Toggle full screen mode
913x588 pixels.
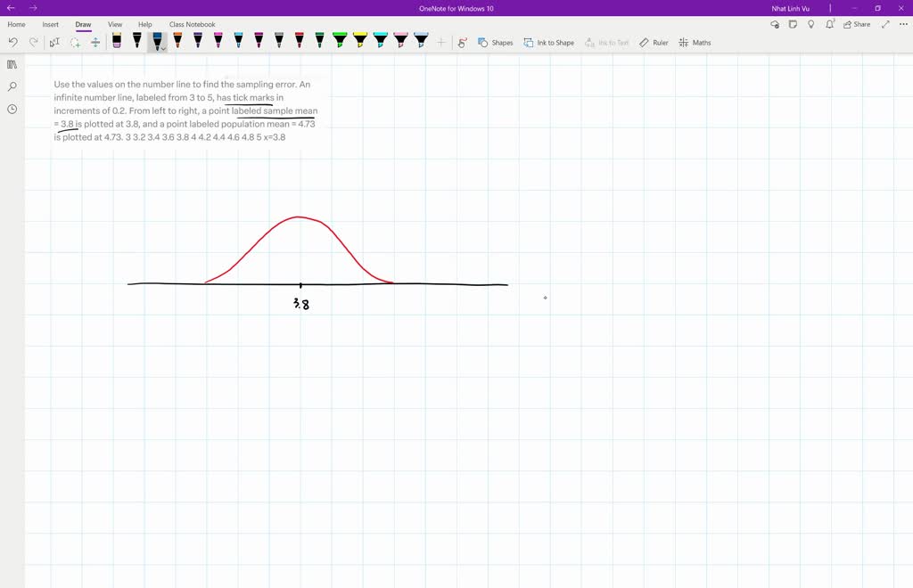884,24
